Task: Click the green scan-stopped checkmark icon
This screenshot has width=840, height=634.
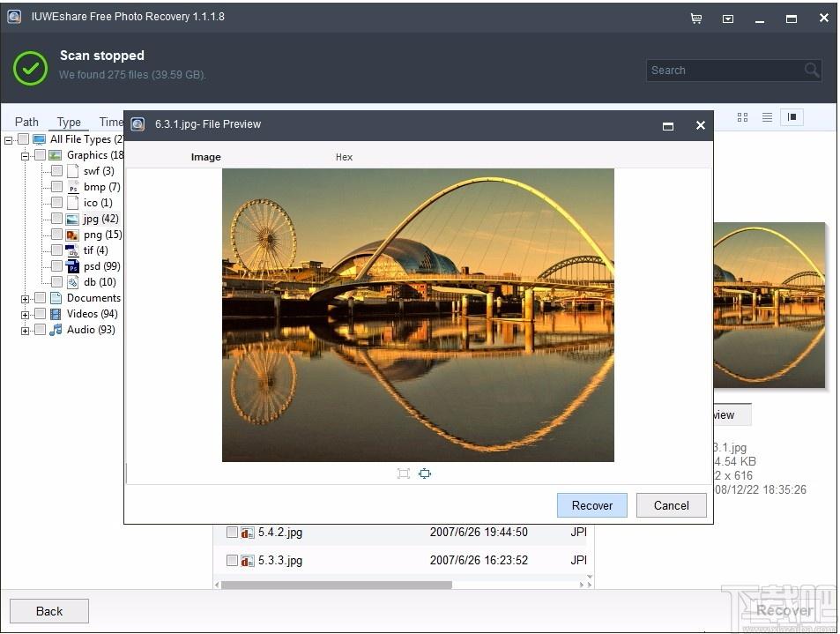Action: pos(30,68)
